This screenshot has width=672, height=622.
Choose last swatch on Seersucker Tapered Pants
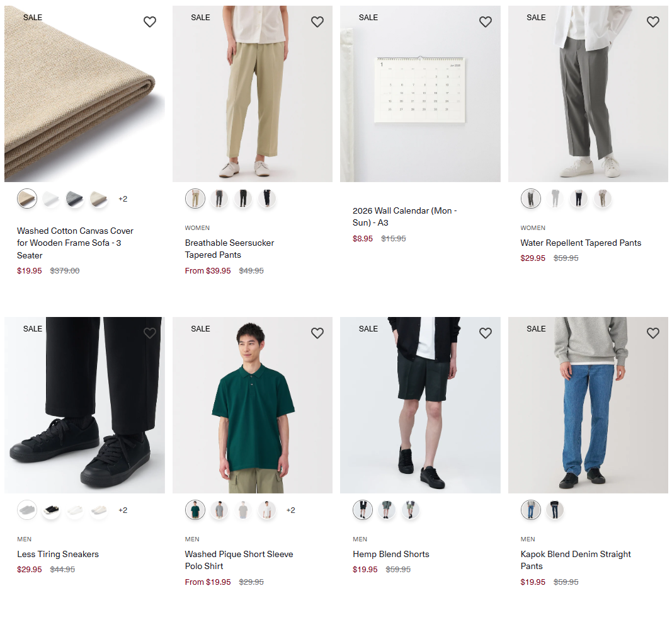click(267, 199)
